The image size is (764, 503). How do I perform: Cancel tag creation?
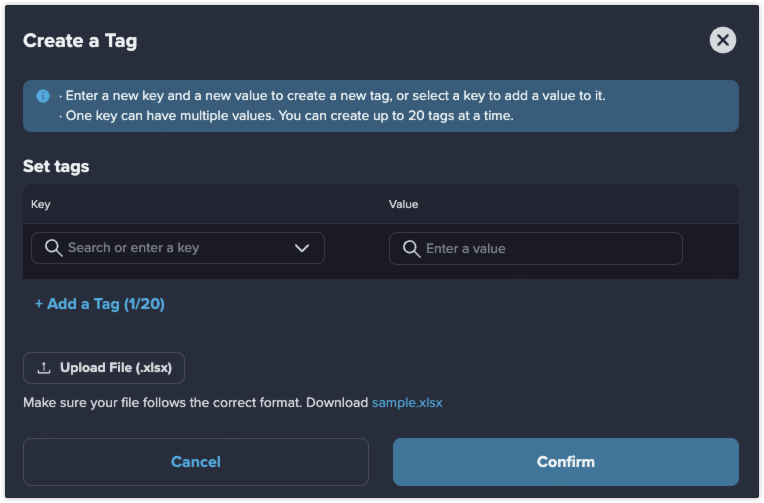point(196,462)
